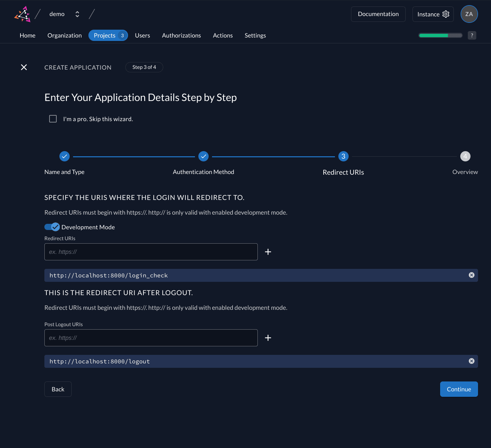
Task: Select the Authentication Method wizard step
Action: pos(204,156)
